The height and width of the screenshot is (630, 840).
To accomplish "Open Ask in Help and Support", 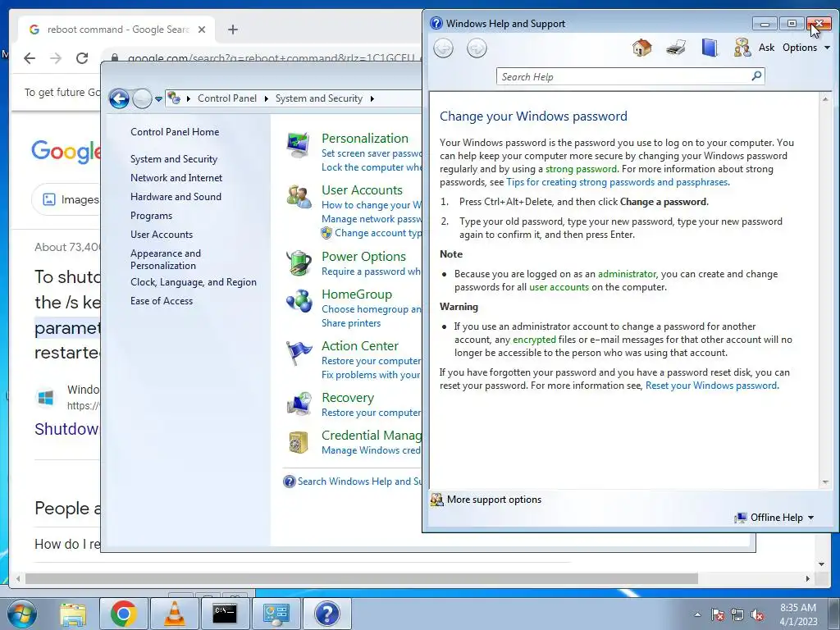I will (x=755, y=48).
